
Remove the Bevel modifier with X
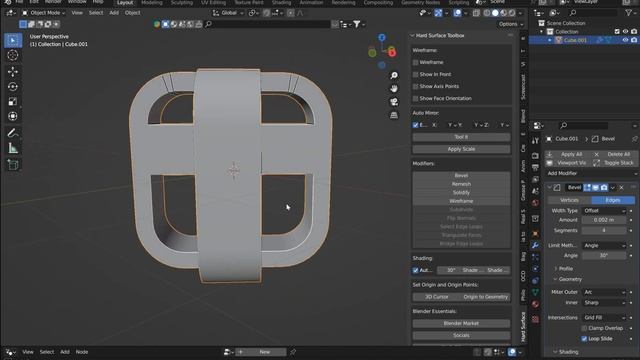[622, 188]
